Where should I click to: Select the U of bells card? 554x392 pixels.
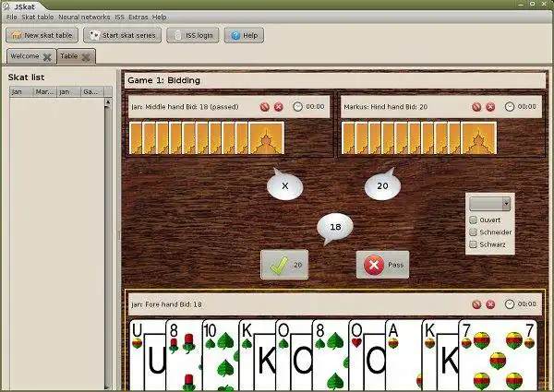click(x=148, y=354)
